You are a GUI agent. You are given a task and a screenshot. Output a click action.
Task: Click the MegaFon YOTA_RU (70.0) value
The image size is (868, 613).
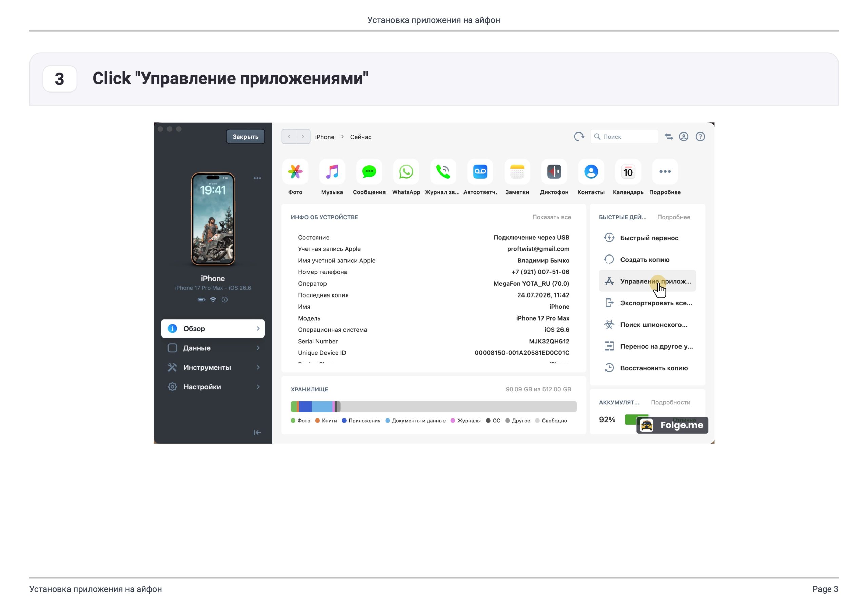tap(531, 283)
